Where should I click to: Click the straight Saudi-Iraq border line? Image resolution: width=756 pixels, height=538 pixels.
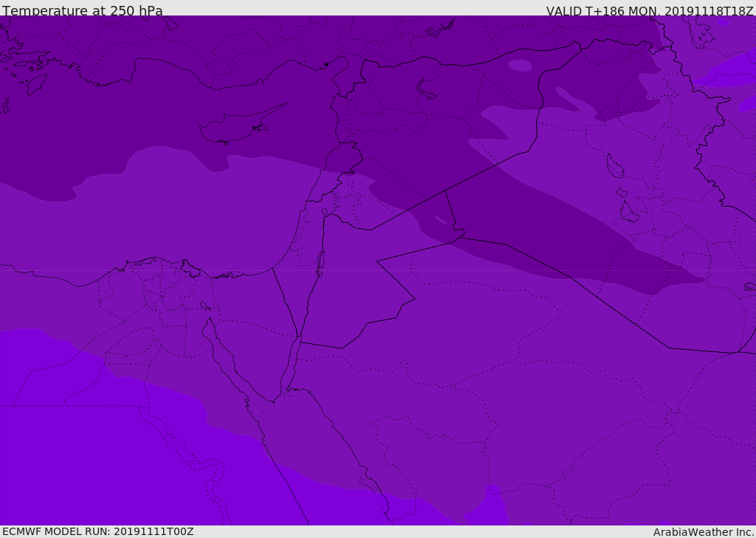point(620,314)
